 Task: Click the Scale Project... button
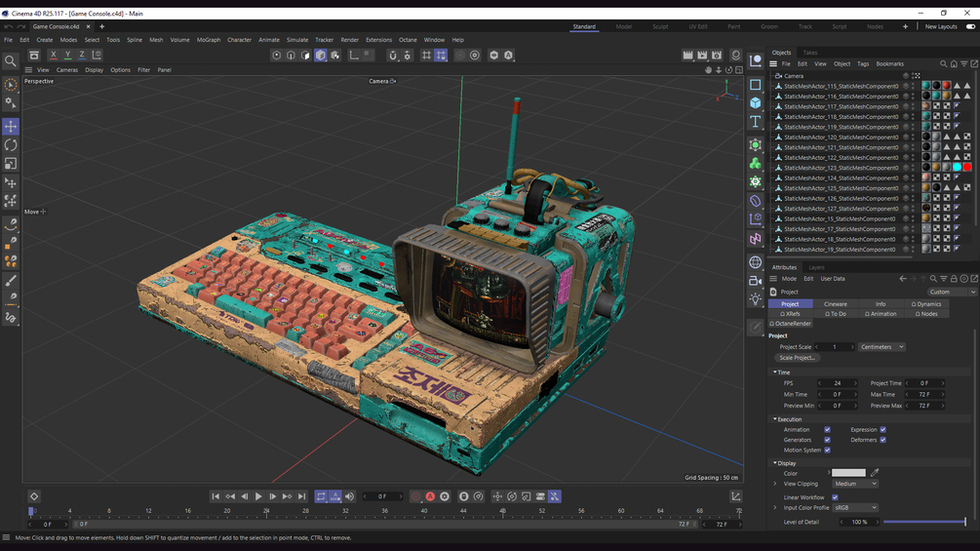pos(797,358)
